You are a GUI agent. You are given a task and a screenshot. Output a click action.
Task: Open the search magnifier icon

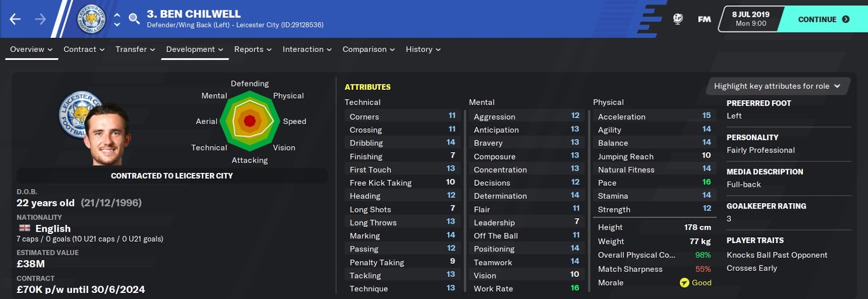pos(134,19)
